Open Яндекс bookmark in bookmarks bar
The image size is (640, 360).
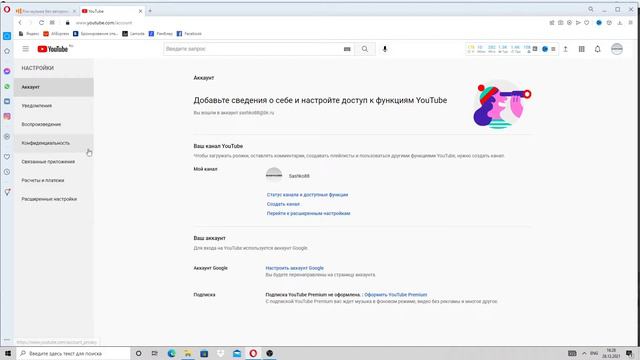point(29,34)
